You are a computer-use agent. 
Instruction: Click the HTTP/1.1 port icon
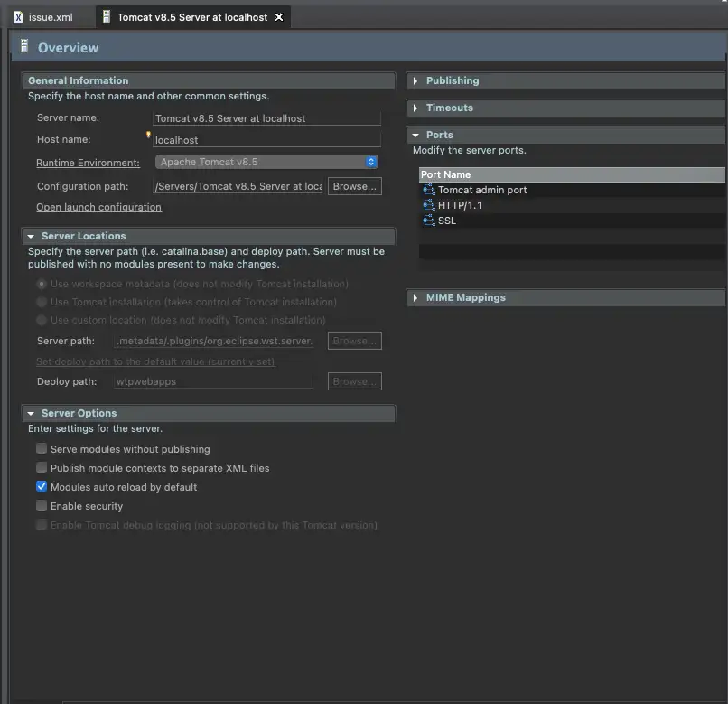click(428, 205)
